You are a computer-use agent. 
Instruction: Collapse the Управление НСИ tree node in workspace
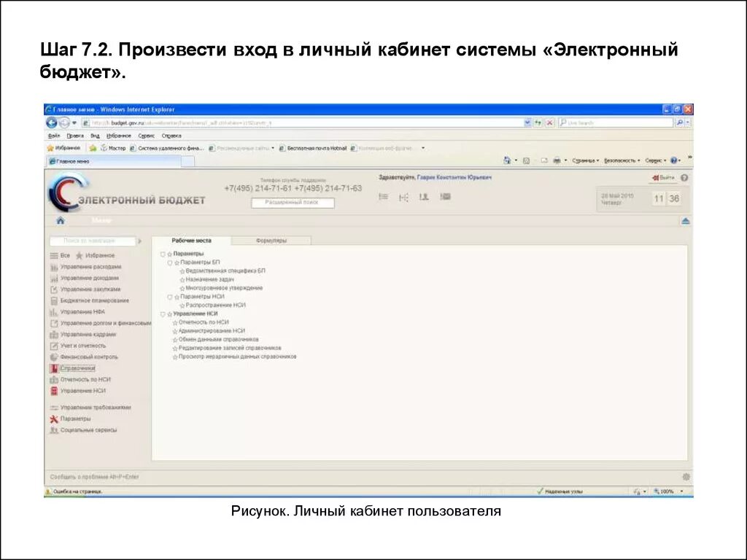(x=163, y=314)
